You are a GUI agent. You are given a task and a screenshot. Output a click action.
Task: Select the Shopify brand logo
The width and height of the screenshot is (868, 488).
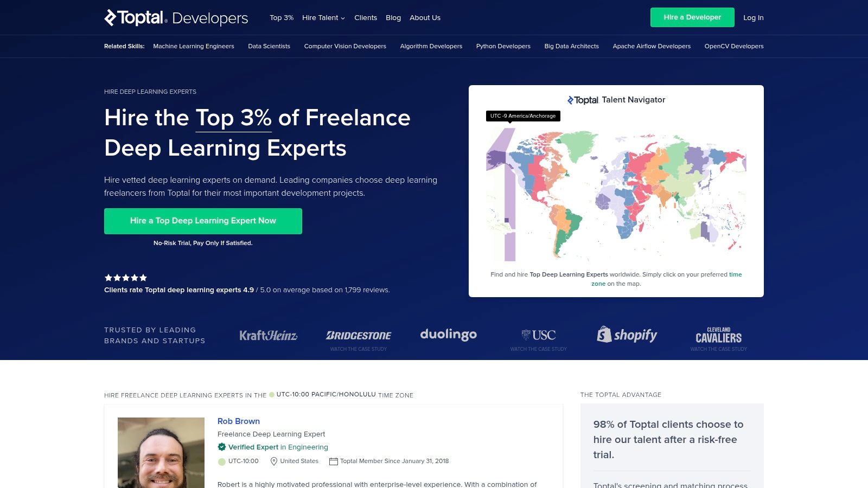click(x=627, y=335)
